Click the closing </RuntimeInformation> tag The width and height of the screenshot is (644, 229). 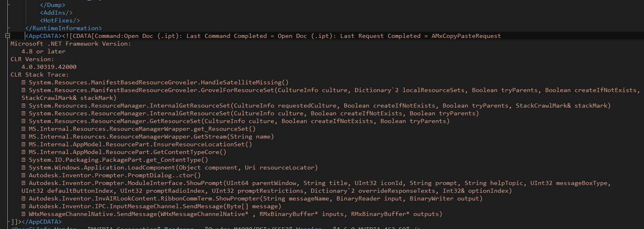[63, 28]
